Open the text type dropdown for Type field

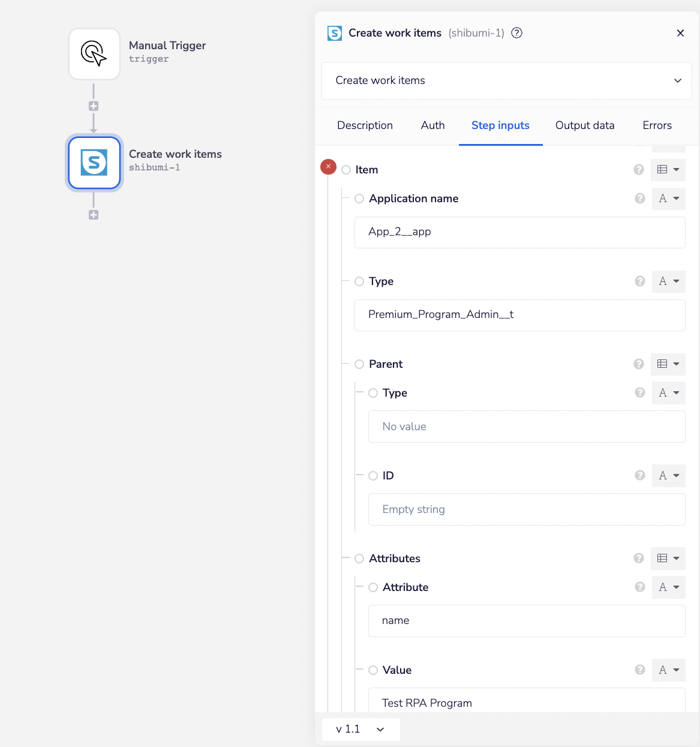click(668, 281)
